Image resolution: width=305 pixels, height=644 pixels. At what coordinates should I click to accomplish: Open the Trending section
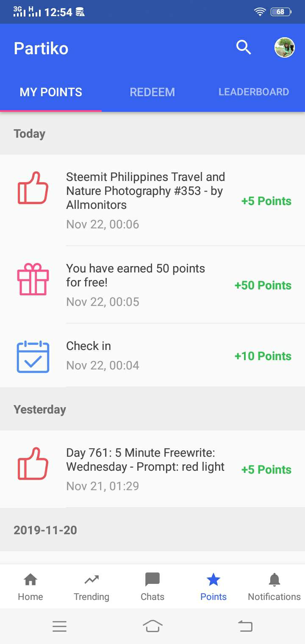click(x=91, y=586)
